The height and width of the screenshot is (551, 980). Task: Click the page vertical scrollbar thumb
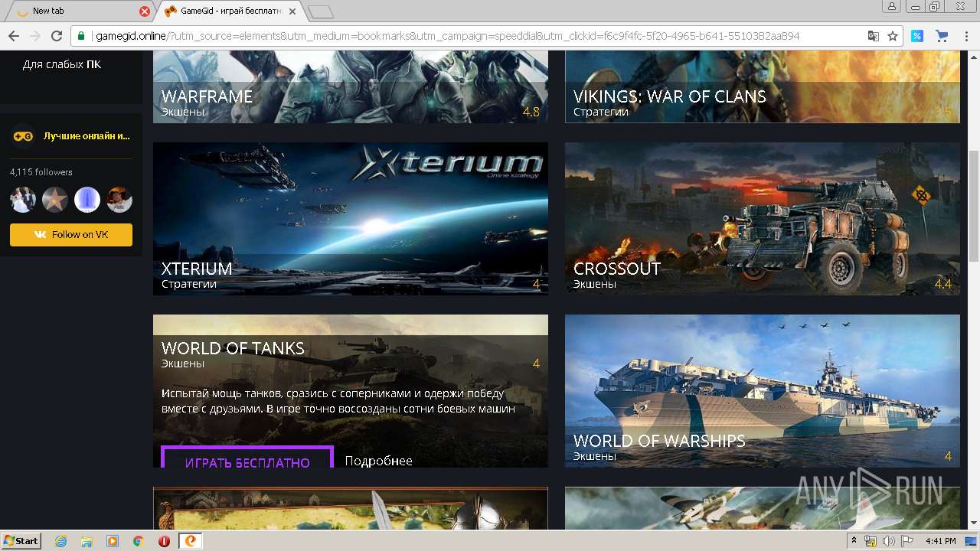coord(973,206)
